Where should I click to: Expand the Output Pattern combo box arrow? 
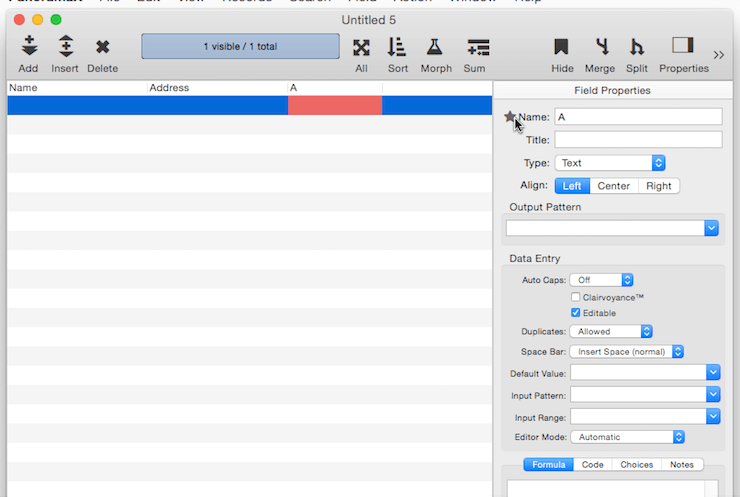pos(711,228)
